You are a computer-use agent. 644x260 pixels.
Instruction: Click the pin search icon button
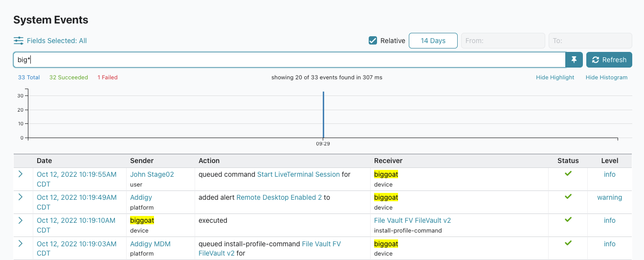[x=574, y=60]
